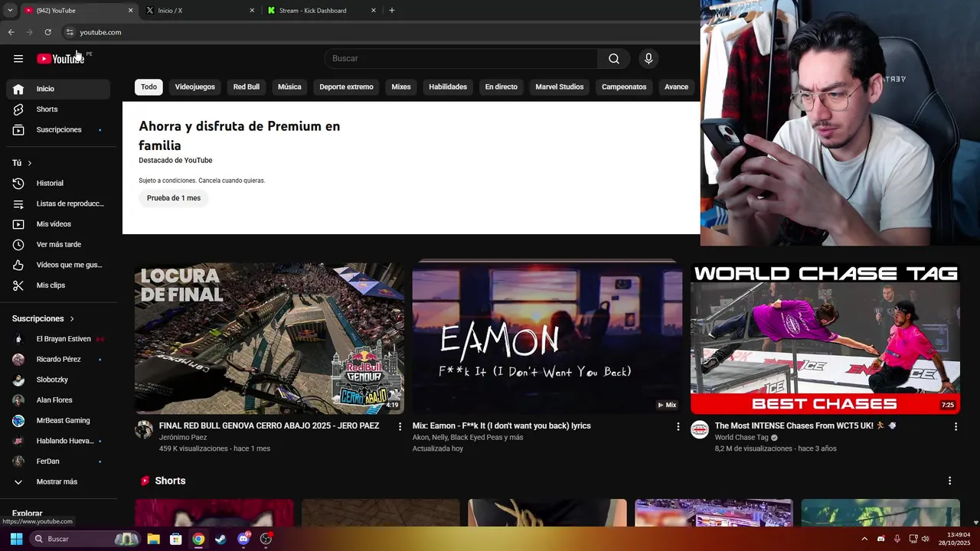Select the Deporte extremo chip
The width and height of the screenshot is (980, 551).
(346, 87)
